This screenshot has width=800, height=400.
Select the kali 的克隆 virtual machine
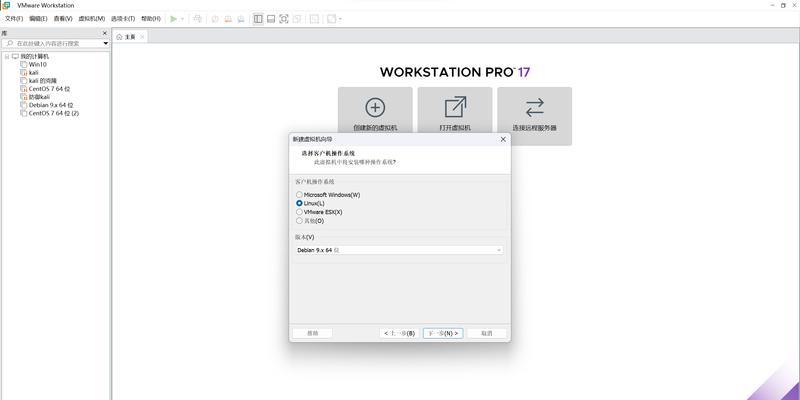pos(42,81)
